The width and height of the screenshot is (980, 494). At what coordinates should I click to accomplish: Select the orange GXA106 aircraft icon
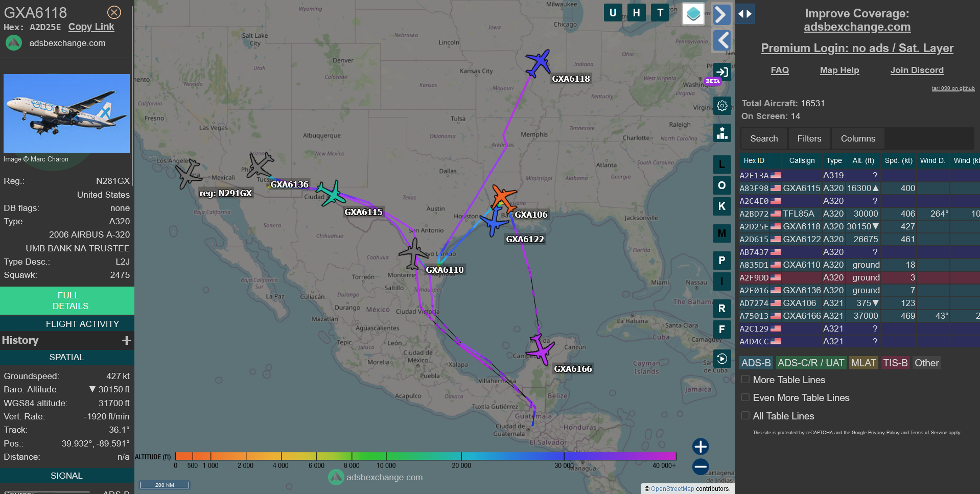(x=503, y=197)
